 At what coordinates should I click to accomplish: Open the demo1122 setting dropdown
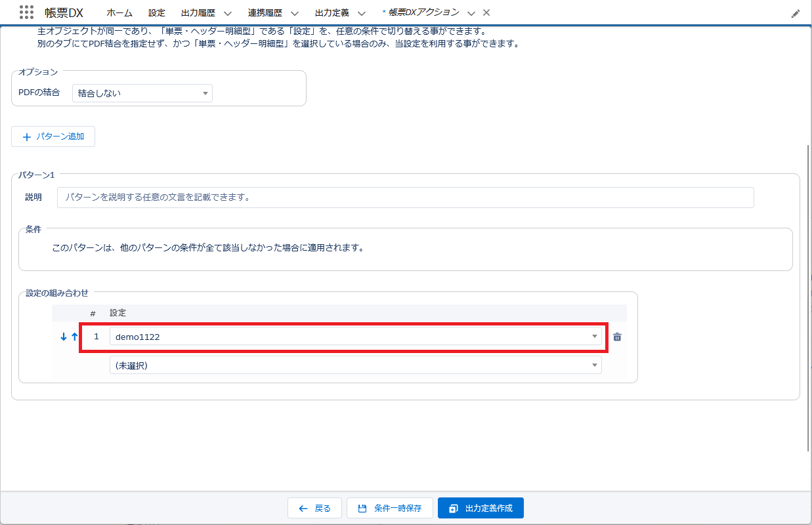pyautogui.click(x=355, y=337)
